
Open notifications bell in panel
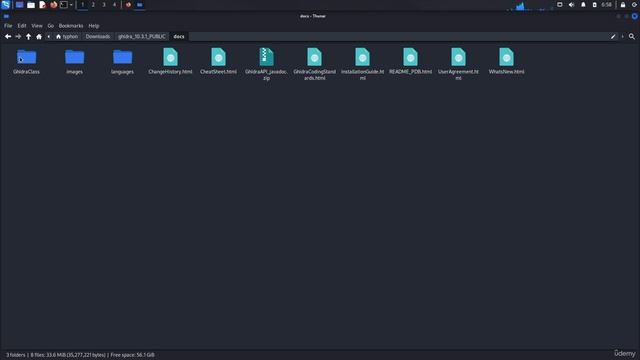coord(583,5)
